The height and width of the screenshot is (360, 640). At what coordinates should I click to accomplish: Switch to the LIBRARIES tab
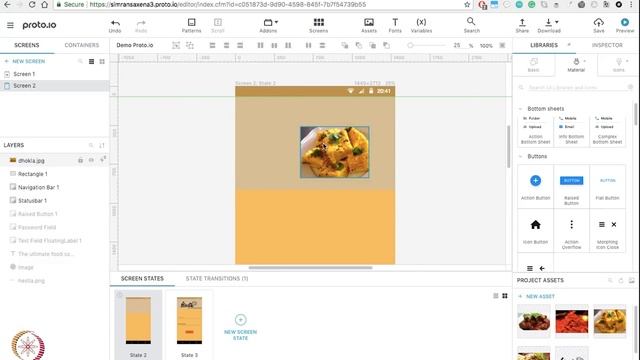[544, 45]
